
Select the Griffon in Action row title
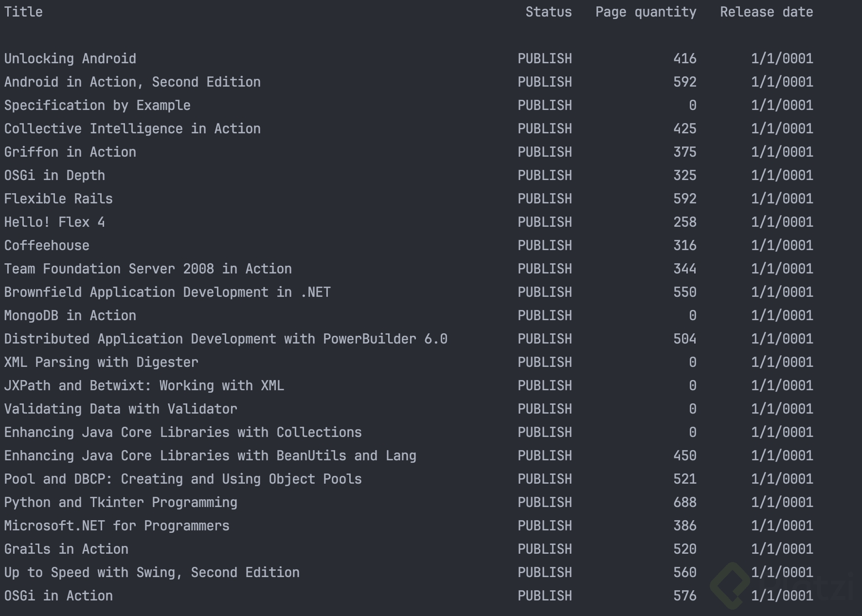(70, 152)
